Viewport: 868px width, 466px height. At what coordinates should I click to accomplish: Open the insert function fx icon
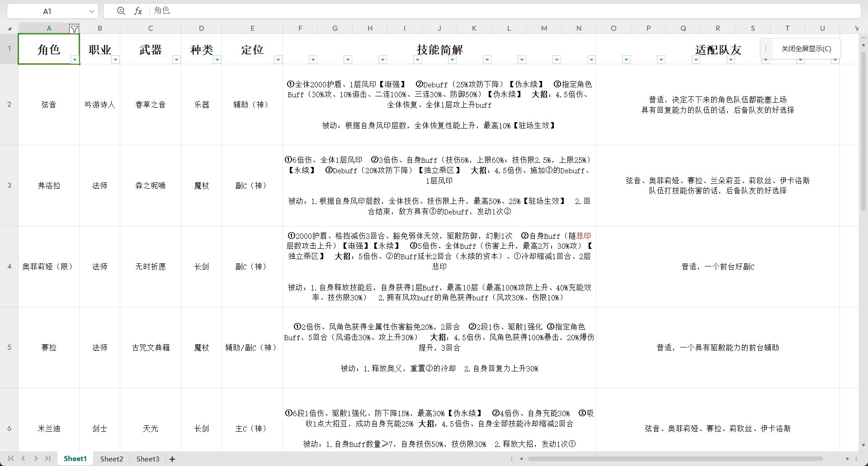(x=138, y=11)
